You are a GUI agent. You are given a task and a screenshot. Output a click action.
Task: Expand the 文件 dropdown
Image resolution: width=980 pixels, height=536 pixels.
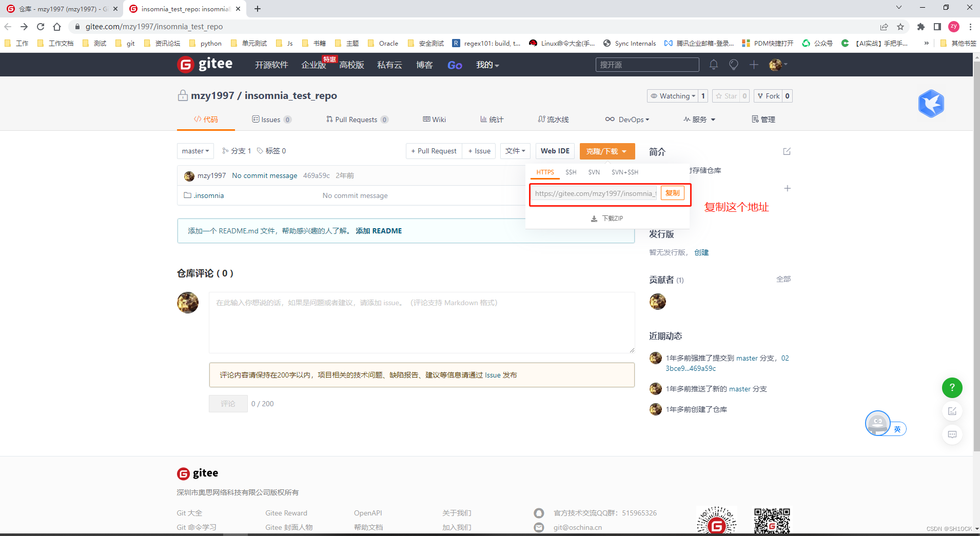[x=515, y=151]
